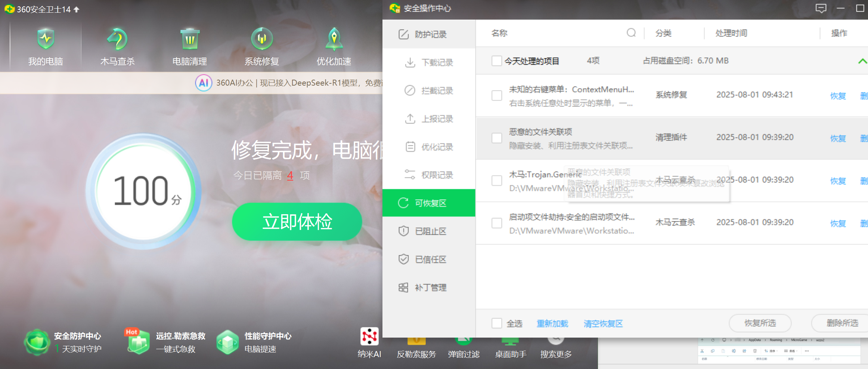868x369 pixels.
Task: Open 优化记录 in sidebar
Action: (429, 147)
